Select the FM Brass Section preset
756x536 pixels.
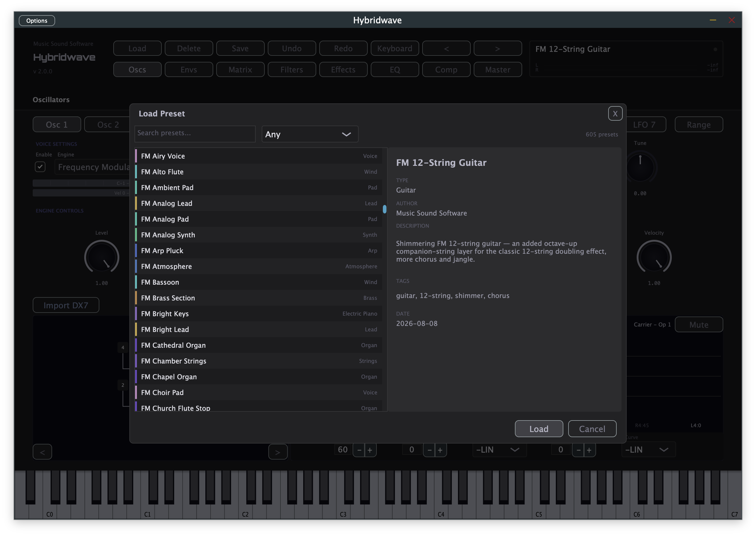pos(258,298)
